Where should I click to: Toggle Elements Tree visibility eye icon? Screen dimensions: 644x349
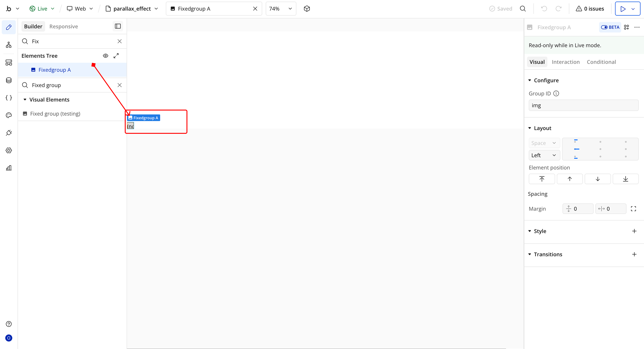click(x=106, y=56)
